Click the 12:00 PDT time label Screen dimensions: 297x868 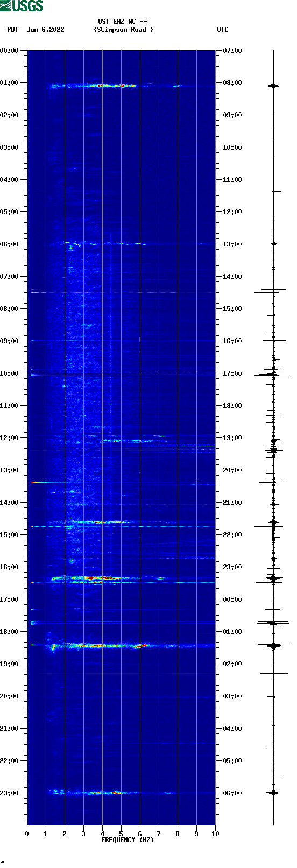click(x=10, y=438)
